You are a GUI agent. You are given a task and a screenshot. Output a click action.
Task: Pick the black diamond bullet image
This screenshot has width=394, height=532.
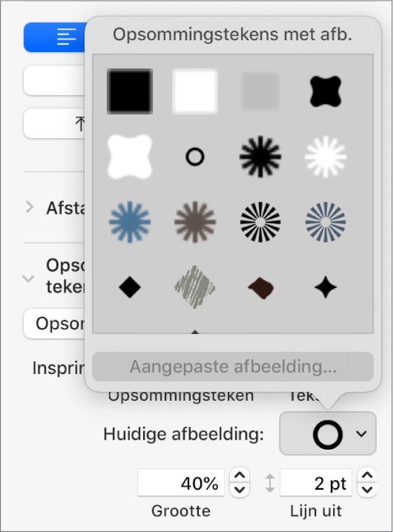(x=129, y=287)
